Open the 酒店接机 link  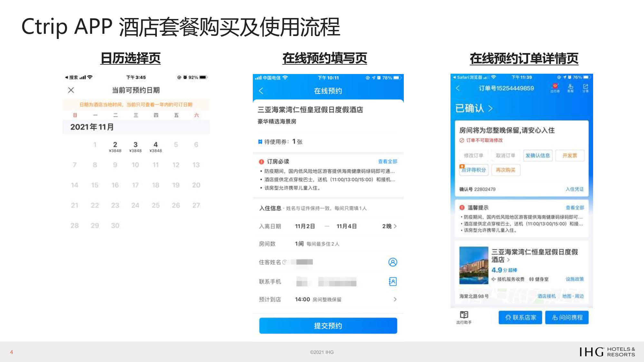click(x=547, y=296)
